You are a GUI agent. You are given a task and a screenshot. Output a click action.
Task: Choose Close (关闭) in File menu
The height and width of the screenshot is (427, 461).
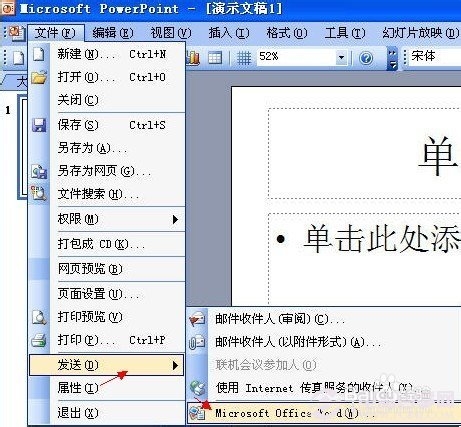[107, 100]
